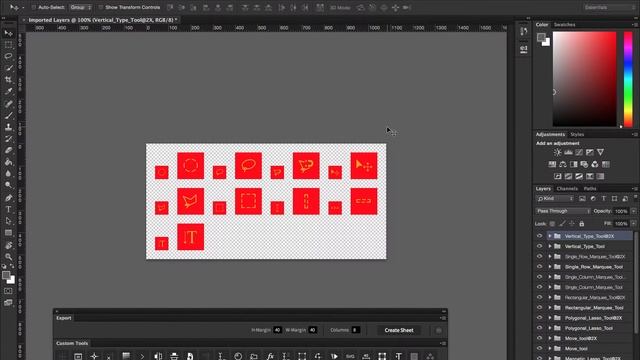Select the Lasso tool
640x360 pixels.
click(8, 56)
